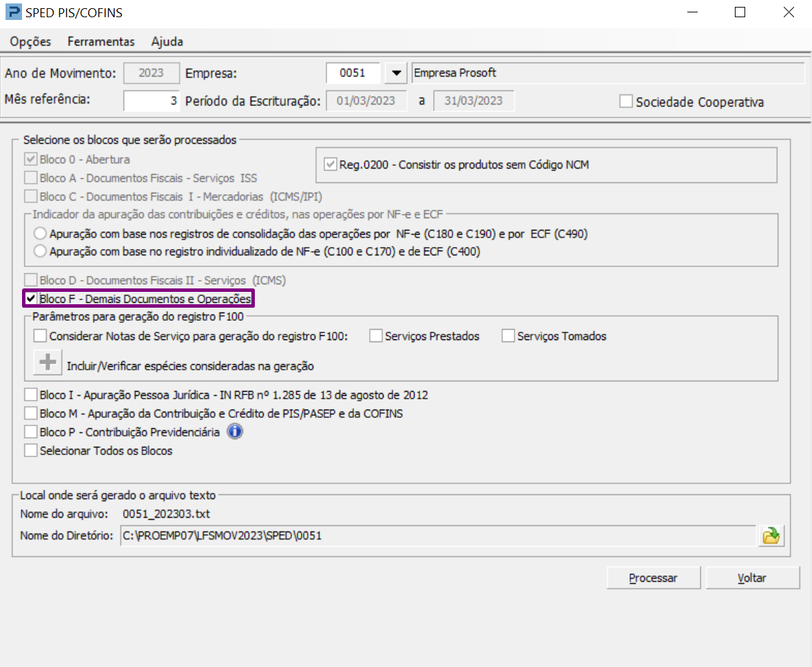
Task: Click the Parâmetros para geração do registro F100 label
Action: (138, 316)
